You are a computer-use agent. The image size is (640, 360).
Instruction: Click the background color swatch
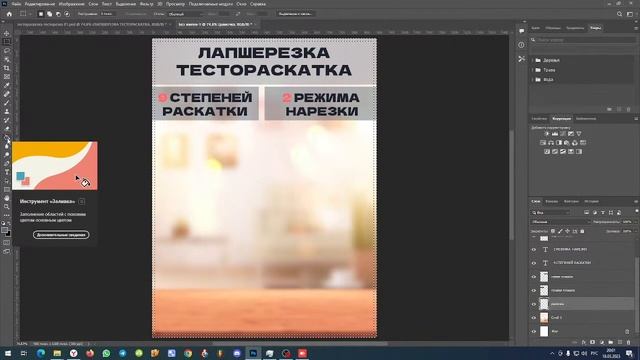click(9, 233)
